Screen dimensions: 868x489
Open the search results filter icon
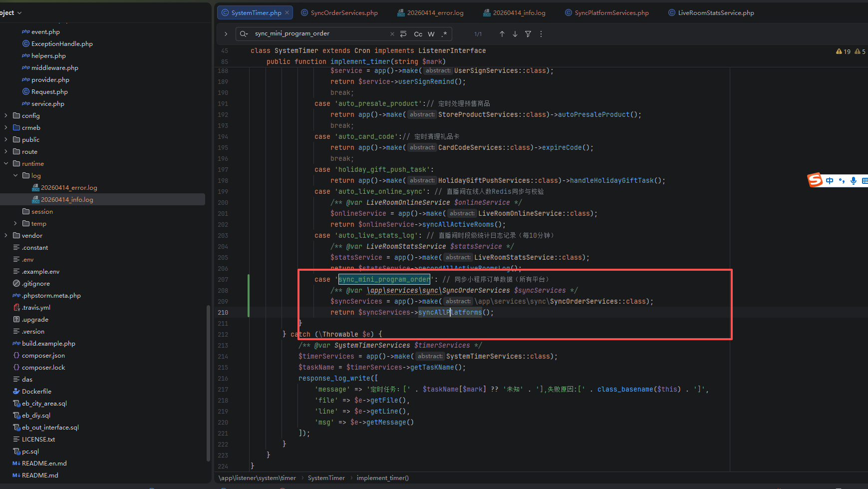click(528, 34)
